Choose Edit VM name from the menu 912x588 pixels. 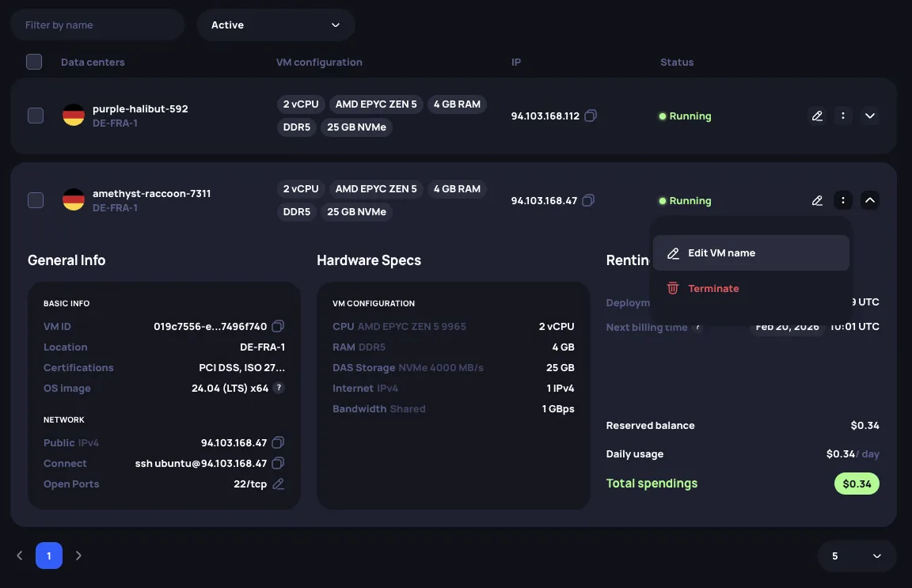tap(721, 252)
